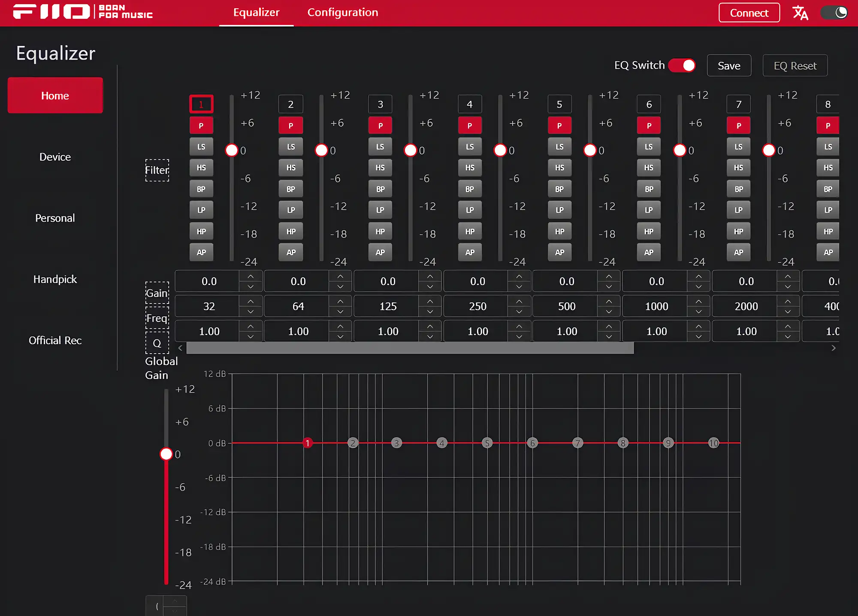This screenshot has width=858, height=616.
Task: Turn off the EQ Switch
Action: click(x=682, y=65)
